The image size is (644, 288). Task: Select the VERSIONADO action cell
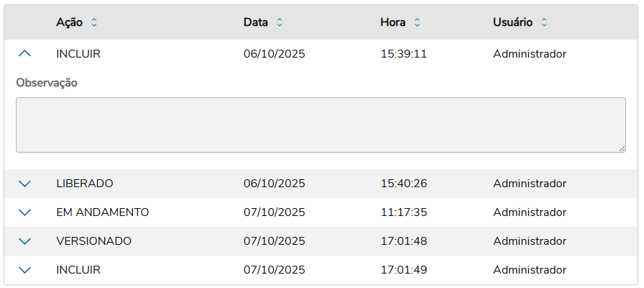(94, 241)
